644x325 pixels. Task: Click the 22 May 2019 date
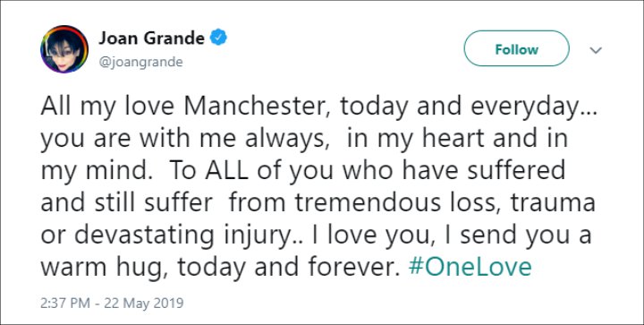click(x=143, y=304)
